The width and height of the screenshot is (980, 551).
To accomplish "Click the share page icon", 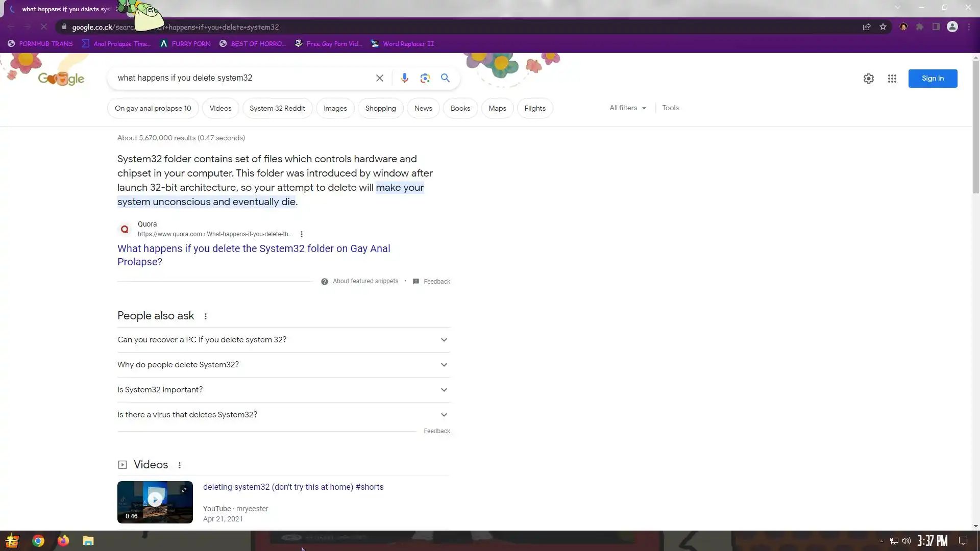I will 867,27.
